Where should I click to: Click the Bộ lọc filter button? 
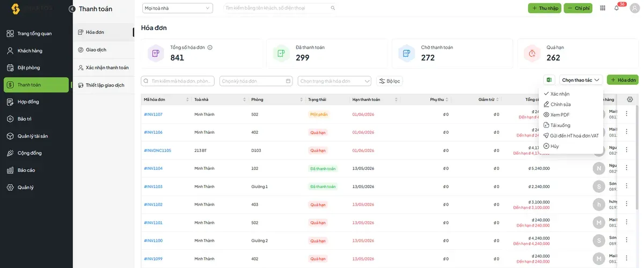tap(390, 81)
